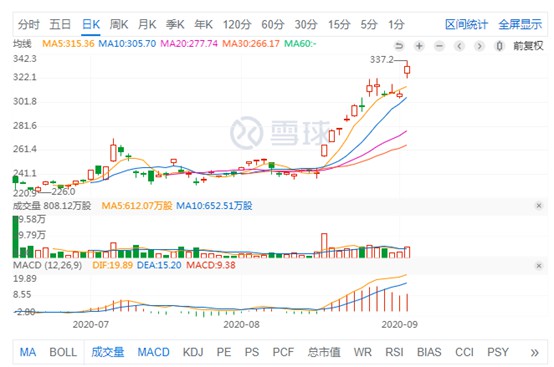Screen dimensions: 554x367
Task: Enable the BIAS indicator
Action: pyautogui.click(x=429, y=352)
